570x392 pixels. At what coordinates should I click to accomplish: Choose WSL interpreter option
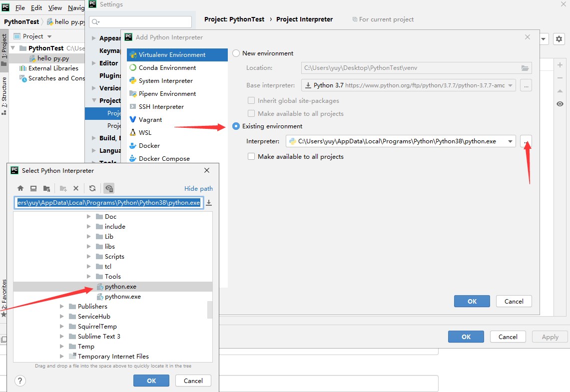pos(177,133)
